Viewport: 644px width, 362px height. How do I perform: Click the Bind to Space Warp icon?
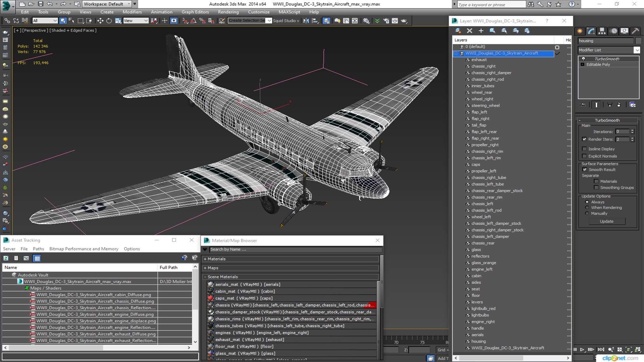click(25, 21)
